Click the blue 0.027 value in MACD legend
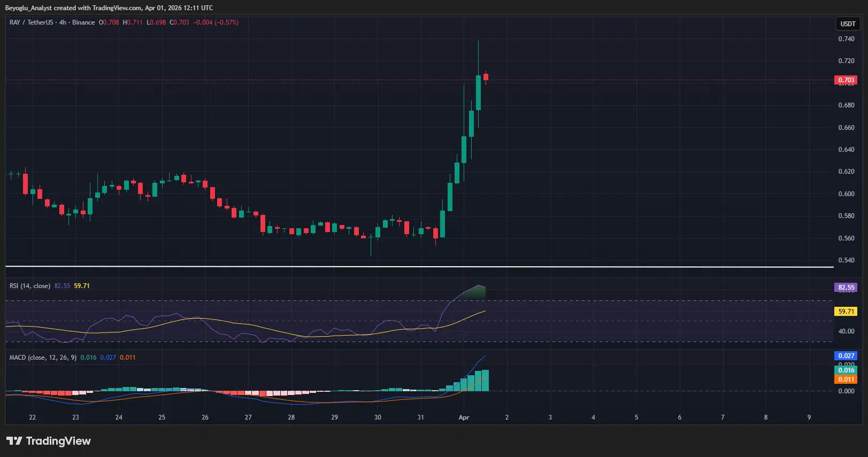868x457 pixels. (x=108, y=358)
